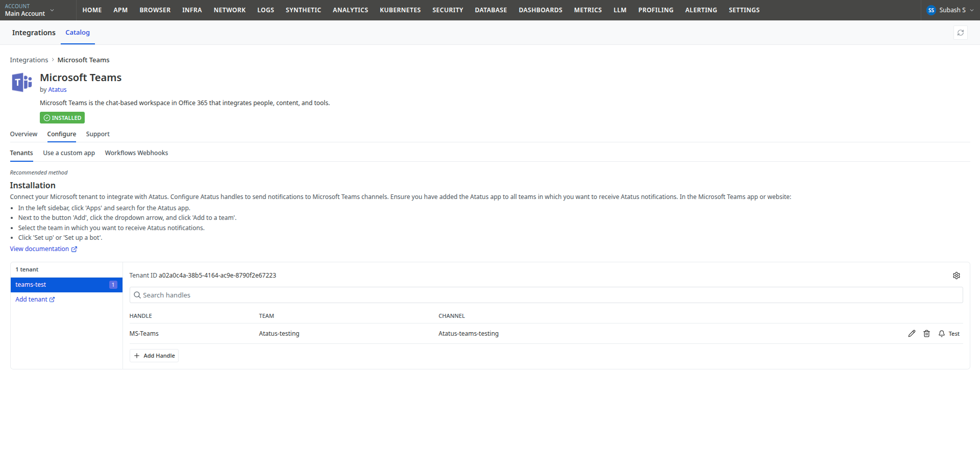The height and width of the screenshot is (473, 980).
Task: Open the LOGS section
Action: 266,10
